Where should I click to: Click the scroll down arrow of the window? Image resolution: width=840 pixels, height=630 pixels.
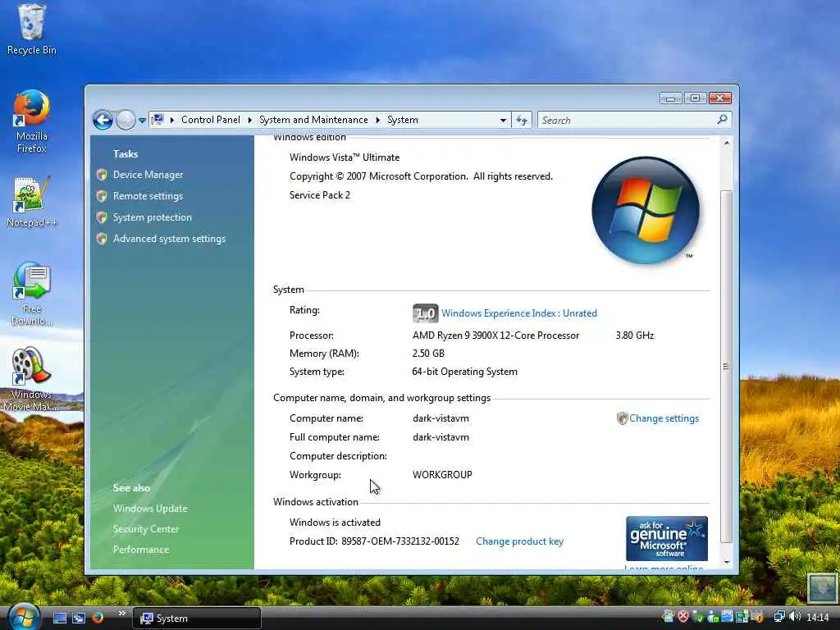click(727, 562)
